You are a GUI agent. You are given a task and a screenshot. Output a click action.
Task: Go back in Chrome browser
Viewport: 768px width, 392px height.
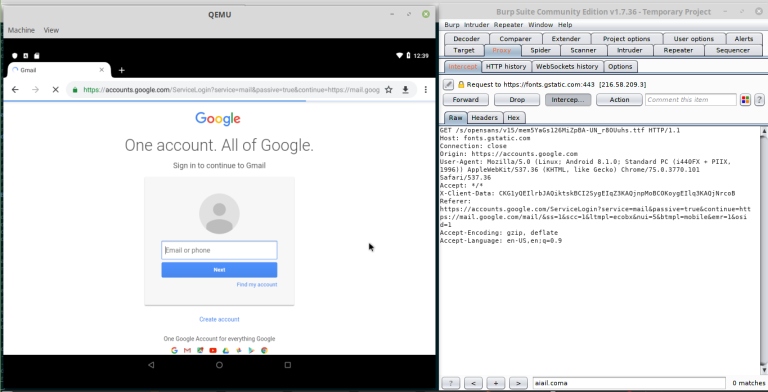(15, 90)
